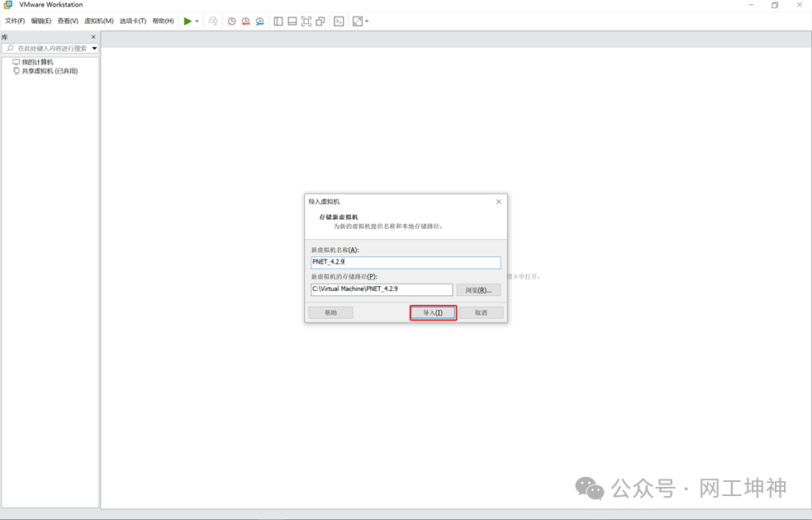Expand the stretch display dropdown arrow
812x520 pixels.
pyautogui.click(x=367, y=21)
